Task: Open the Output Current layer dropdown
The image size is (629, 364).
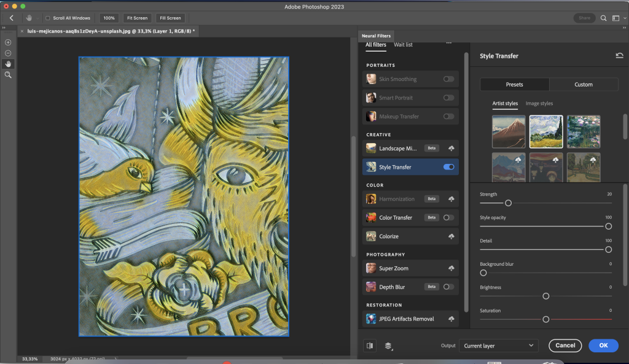Action: click(x=498, y=346)
